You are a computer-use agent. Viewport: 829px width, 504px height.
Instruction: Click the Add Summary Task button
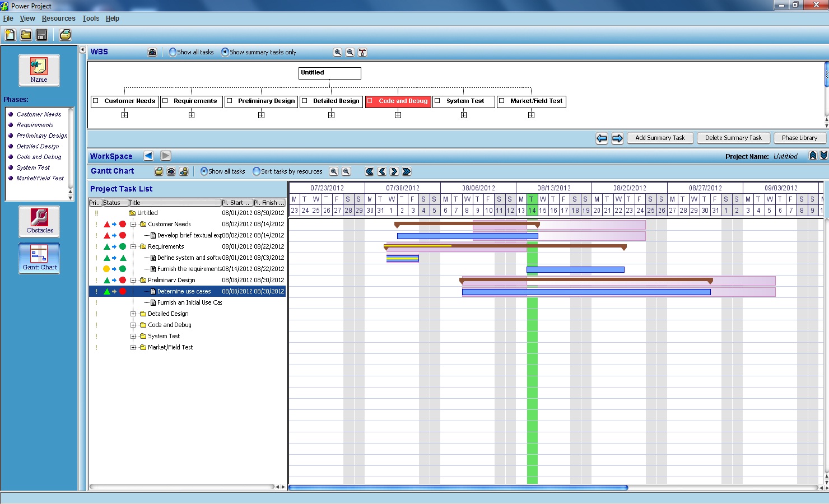[660, 138]
